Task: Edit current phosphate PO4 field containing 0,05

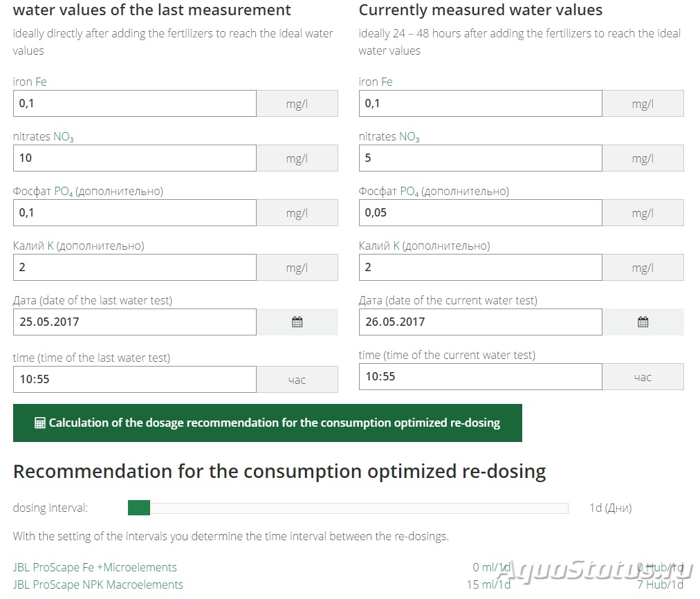Action: 480,213
